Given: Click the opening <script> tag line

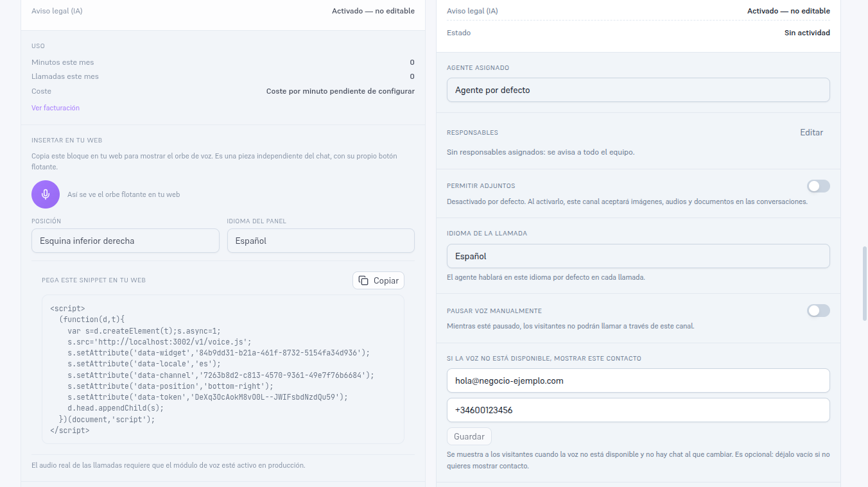Looking at the screenshot, I should point(67,309).
